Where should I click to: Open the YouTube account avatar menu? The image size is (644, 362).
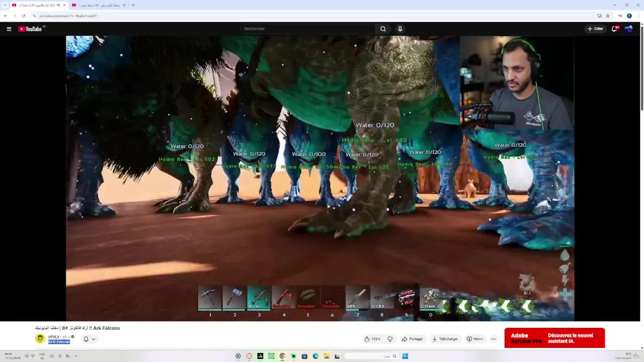coord(628,29)
